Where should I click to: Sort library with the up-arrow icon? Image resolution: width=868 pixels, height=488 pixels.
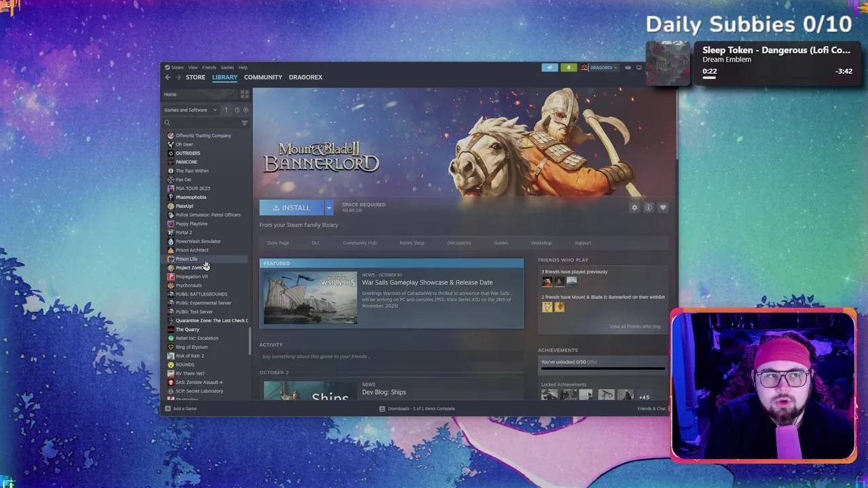pyautogui.click(x=226, y=110)
